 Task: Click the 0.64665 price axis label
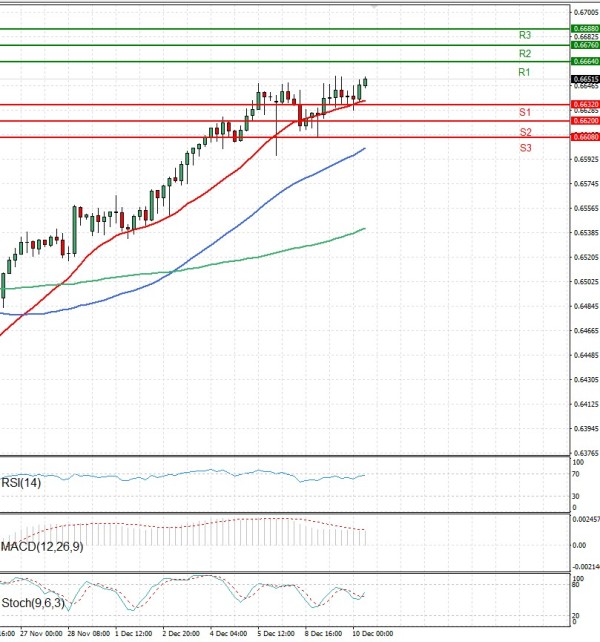585,330
